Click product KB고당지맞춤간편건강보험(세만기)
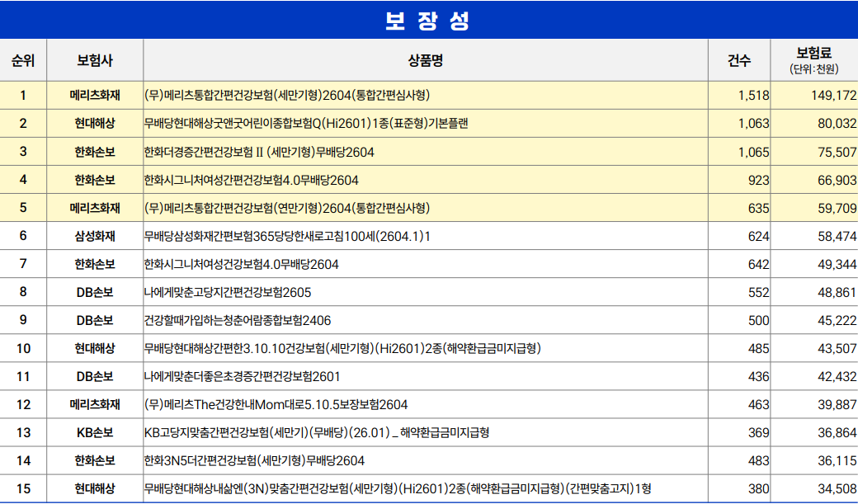This screenshot has height=504, width=858. point(317,433)
